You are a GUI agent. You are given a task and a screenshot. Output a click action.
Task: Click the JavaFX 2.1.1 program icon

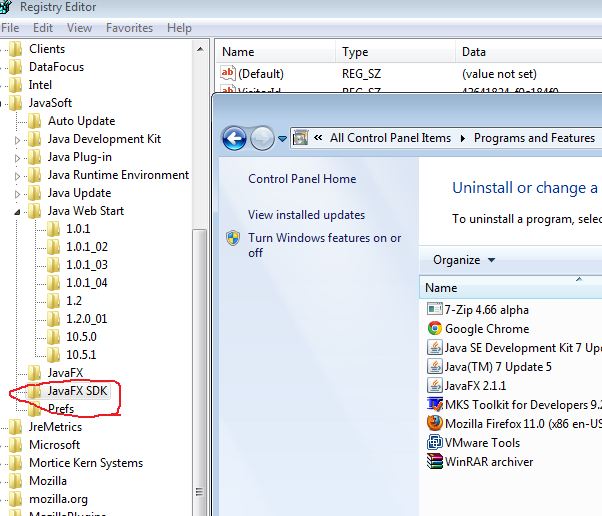(x=434, y=386)
